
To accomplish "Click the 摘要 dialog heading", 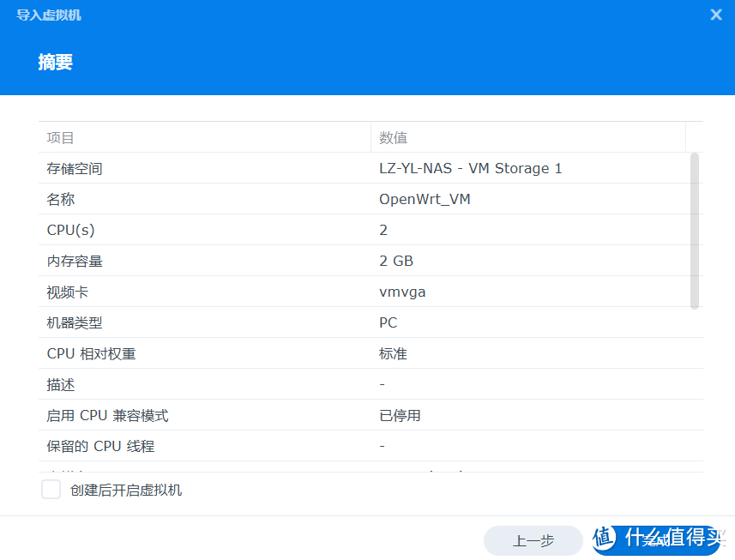I will pyautogui.click(x=56, y=62).
